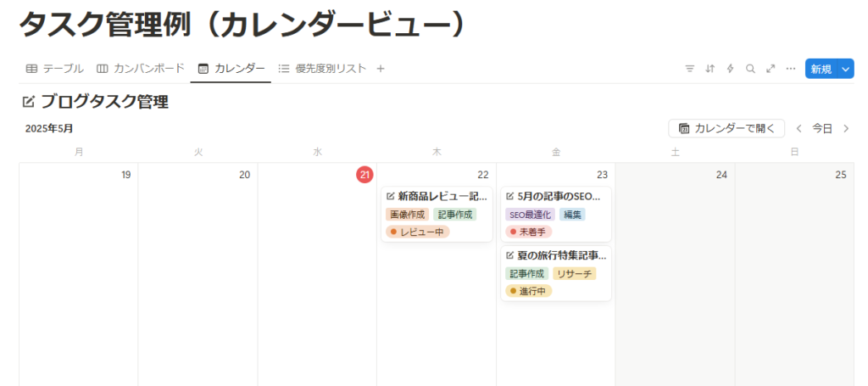Click the page title タスク管理例（カレンダービュー）
The image size is (868, 386).
[242, 26]
